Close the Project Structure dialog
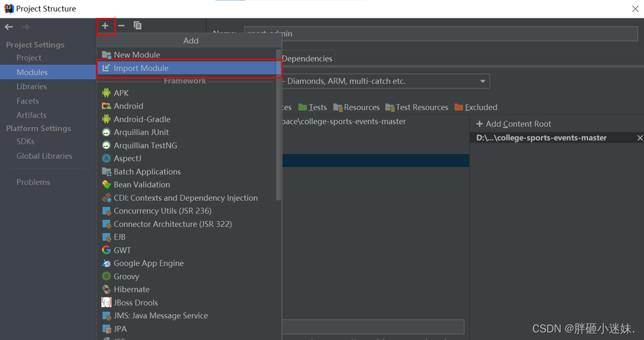The image size is (644, 340). 635,9
